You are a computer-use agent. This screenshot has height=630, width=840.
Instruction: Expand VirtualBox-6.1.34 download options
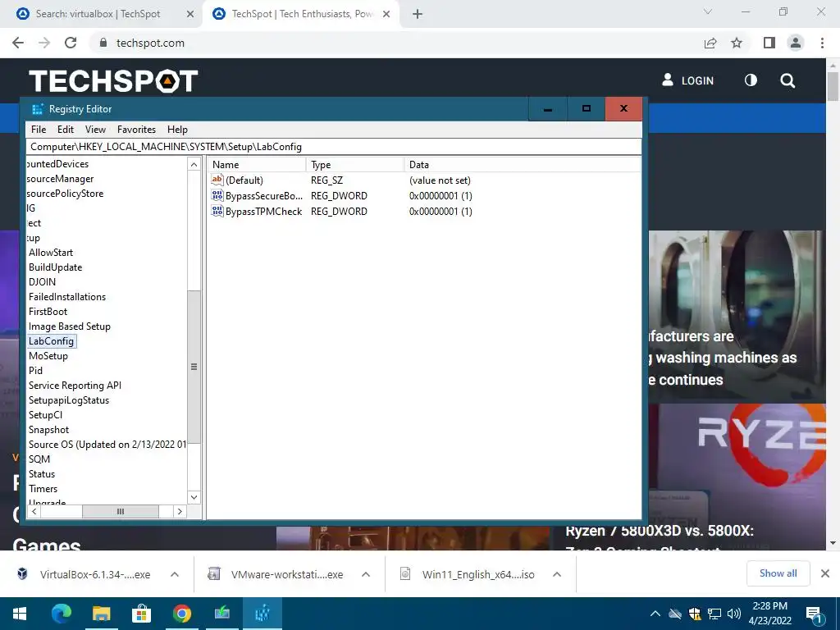[175, 574]
